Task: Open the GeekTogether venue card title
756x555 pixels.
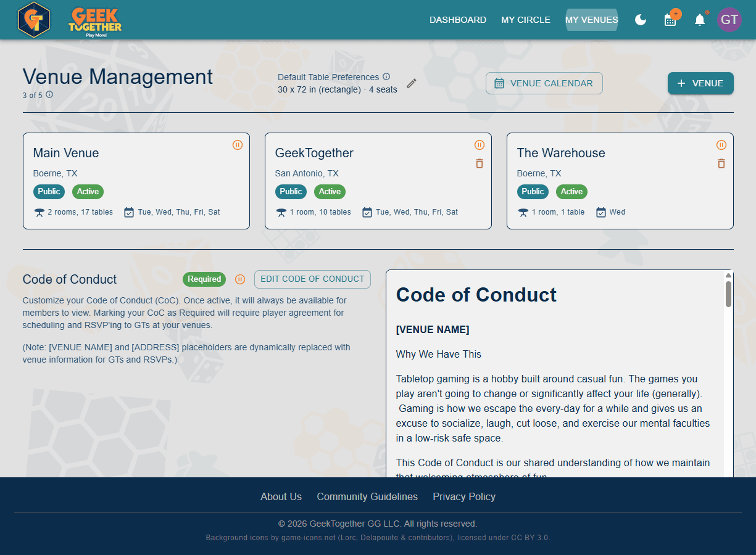Action: tap(314, 153)
